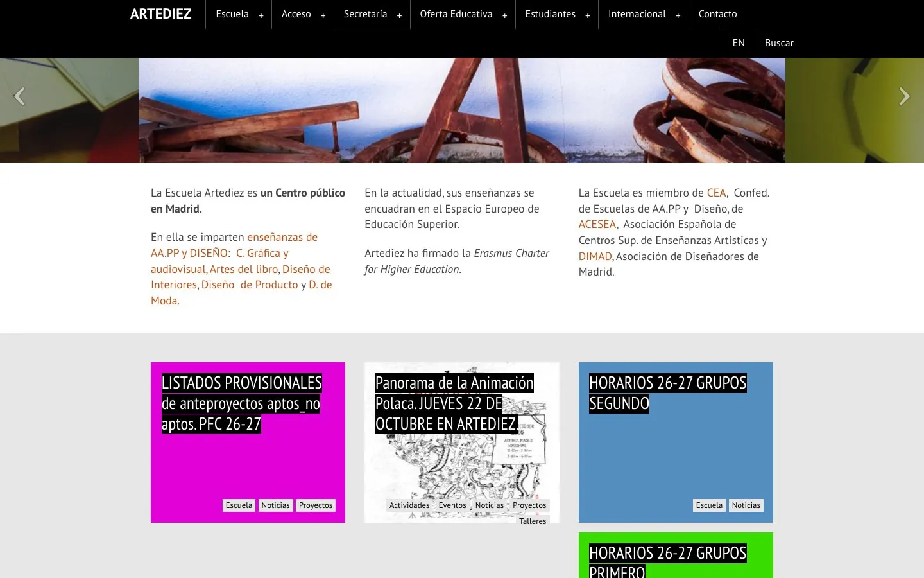
Task: Go to the Contacto page
Action: click(718, 14)
